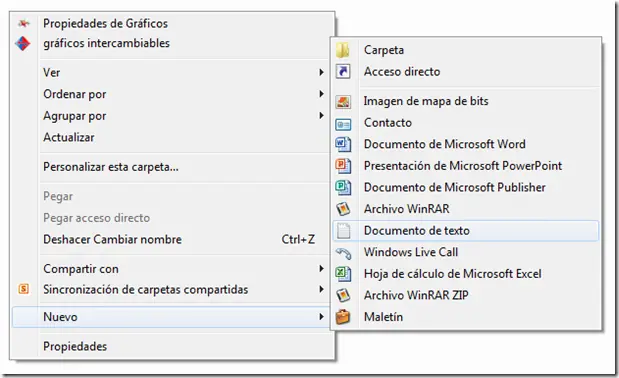
Task: Expand the Nuevo submenu arrow
Action: (321, 316)
